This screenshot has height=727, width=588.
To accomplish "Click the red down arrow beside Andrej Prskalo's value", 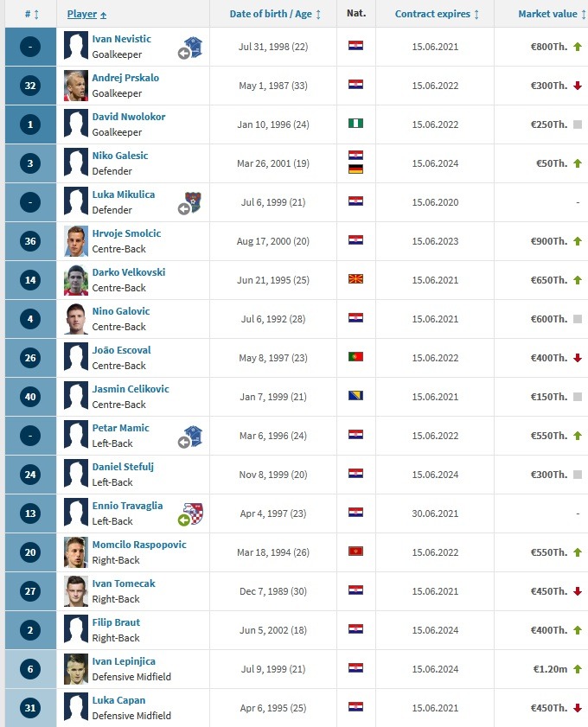I will (x=577, y=85).
